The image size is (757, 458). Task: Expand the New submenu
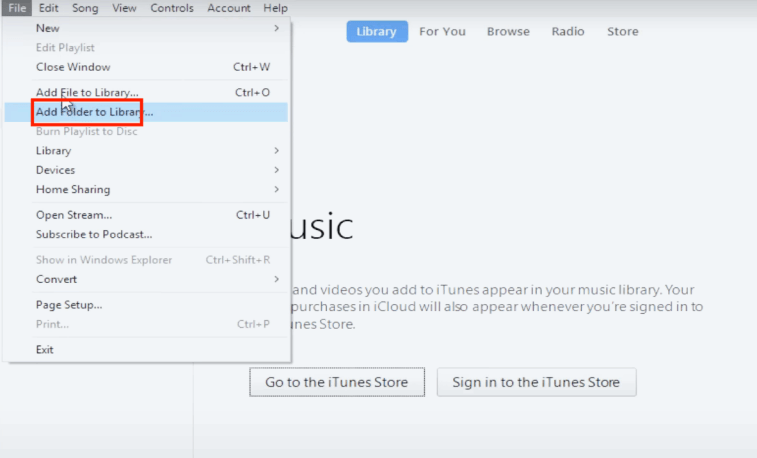point(146,28)
